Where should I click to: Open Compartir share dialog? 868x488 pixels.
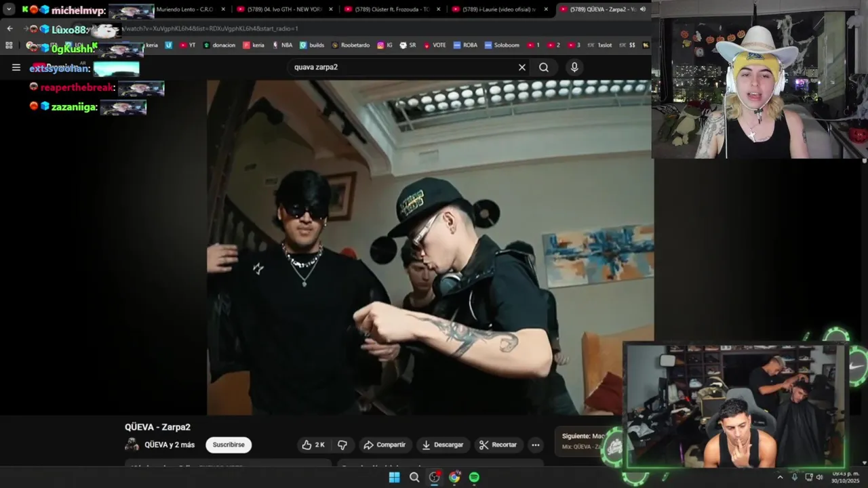(x=384, y=445)
